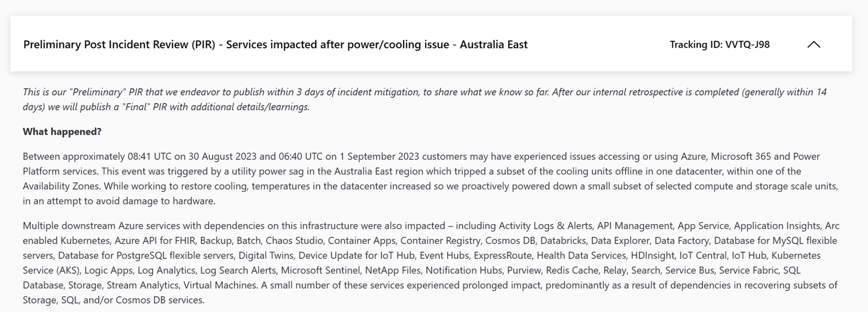Click 'Australia East' in the header title

(494, 45)
